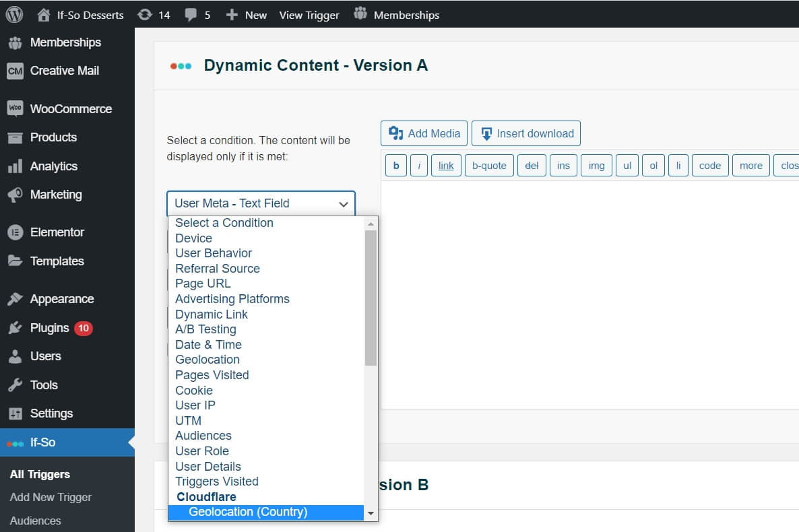Click the Add Media button
This screenshot has width=799, height=532.
click(x=424, y=133)
